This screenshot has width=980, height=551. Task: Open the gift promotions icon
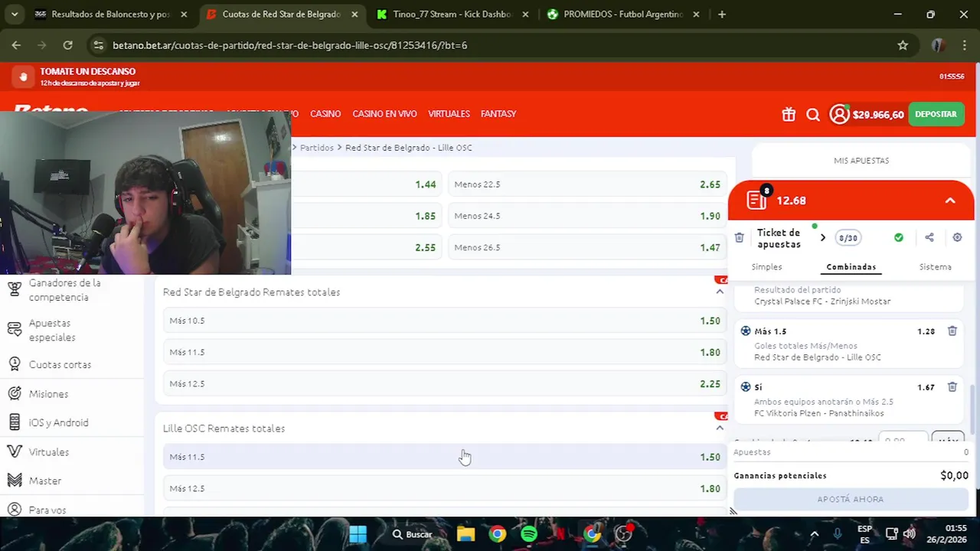(x=789, y=115)
